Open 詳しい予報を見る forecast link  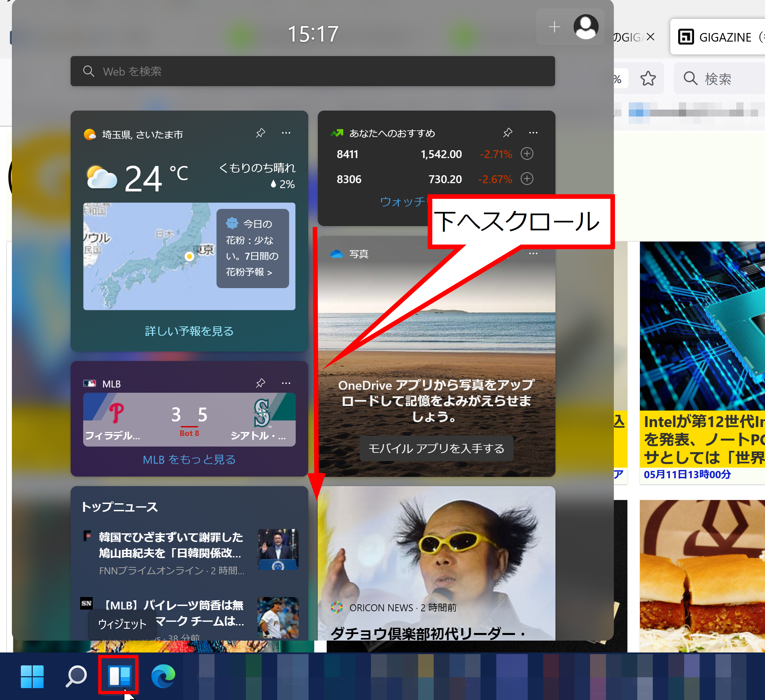coord(189,331)
